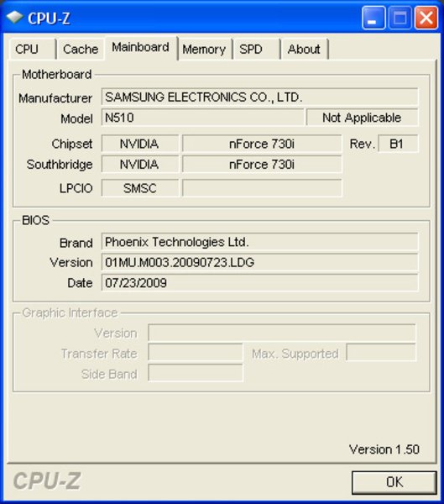This screenshot has height=504, width=444.
Task: Click the Graphic Interface Version field
Action: coord(282,333)
